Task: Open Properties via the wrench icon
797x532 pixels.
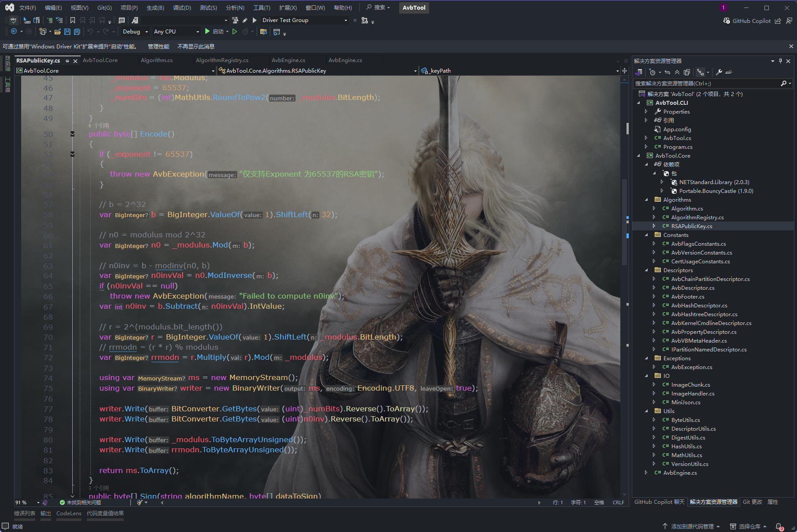Action: 719,72
